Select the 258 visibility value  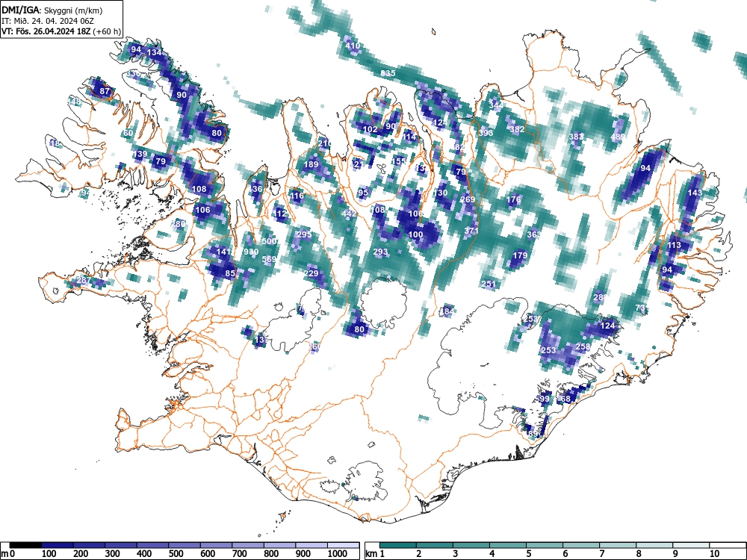coord(583,346)
